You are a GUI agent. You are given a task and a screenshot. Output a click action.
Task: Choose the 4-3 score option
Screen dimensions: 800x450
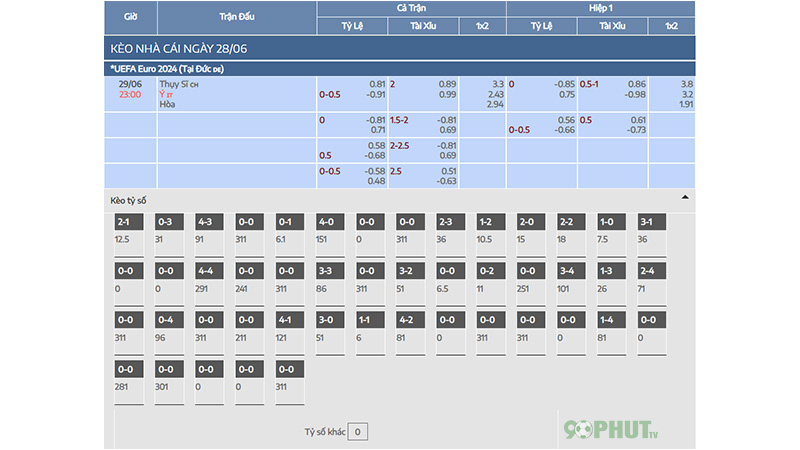209,222
